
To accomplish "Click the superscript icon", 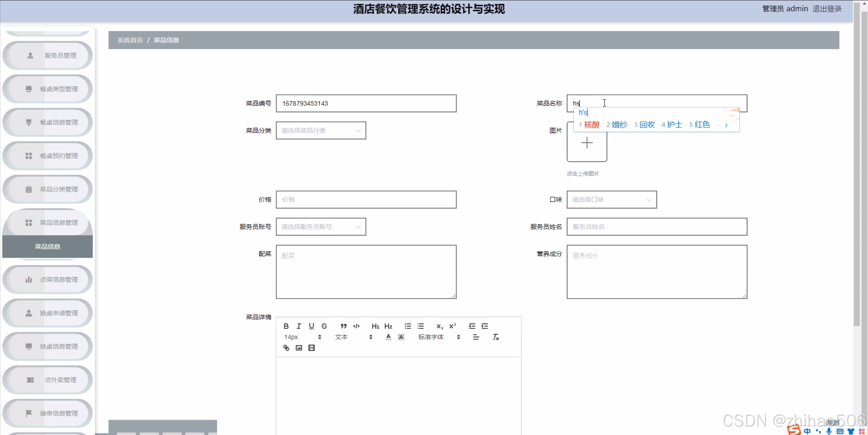I will click(x=452, y=326).
